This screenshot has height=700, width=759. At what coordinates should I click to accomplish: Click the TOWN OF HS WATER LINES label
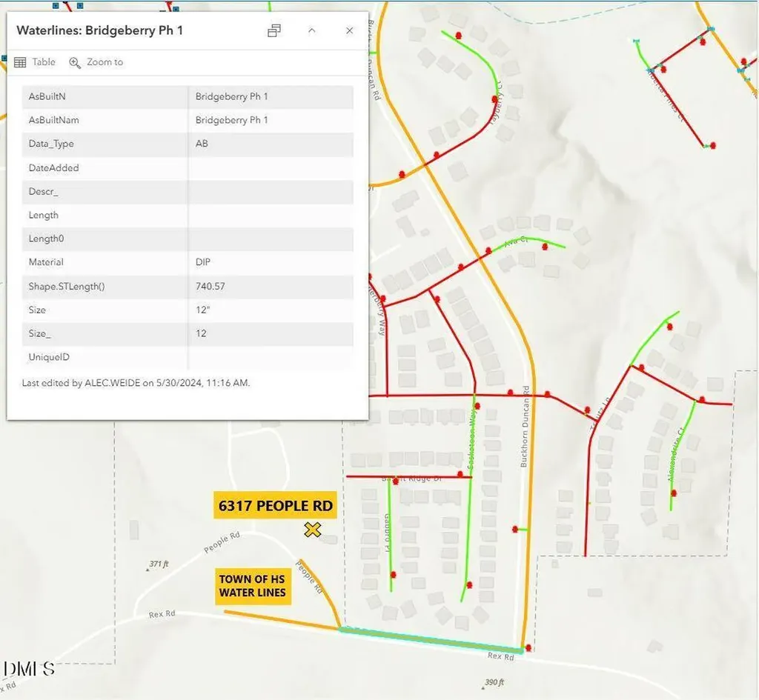tap(253, 586)
